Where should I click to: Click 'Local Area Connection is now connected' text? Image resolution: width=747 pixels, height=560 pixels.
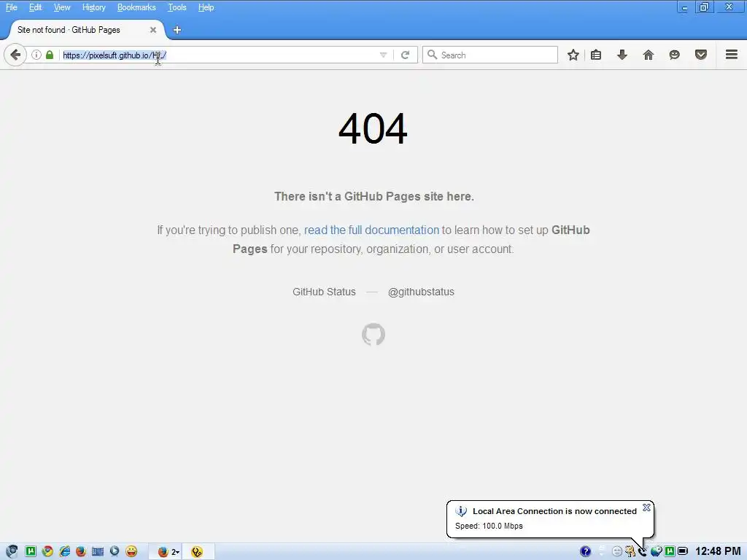(x=554, y=511)
